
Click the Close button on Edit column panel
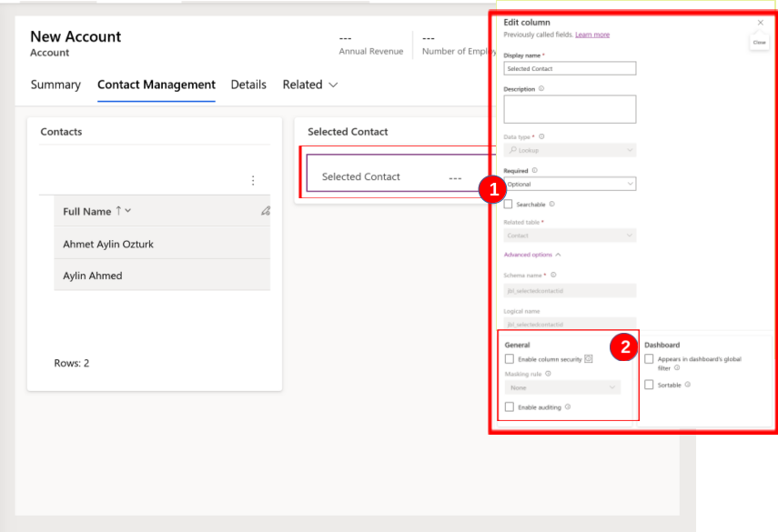761,23
